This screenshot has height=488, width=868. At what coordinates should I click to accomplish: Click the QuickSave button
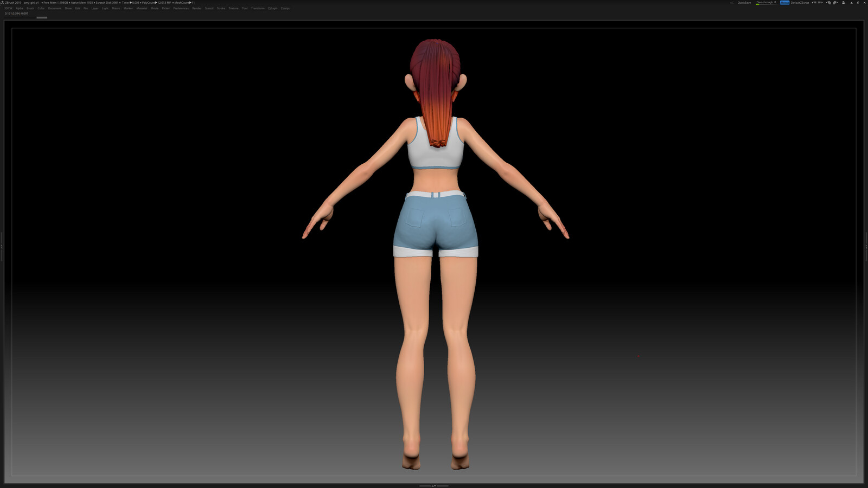coord(744,3)
